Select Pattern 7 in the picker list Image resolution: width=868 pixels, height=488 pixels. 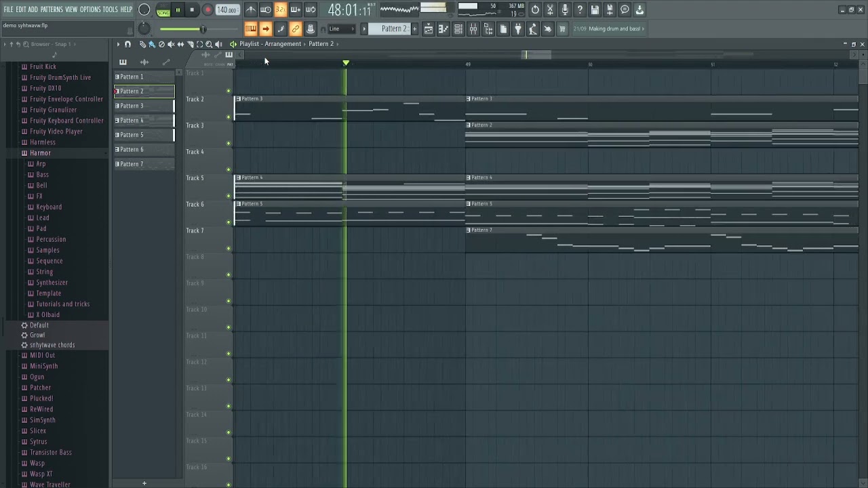[144, 164]
